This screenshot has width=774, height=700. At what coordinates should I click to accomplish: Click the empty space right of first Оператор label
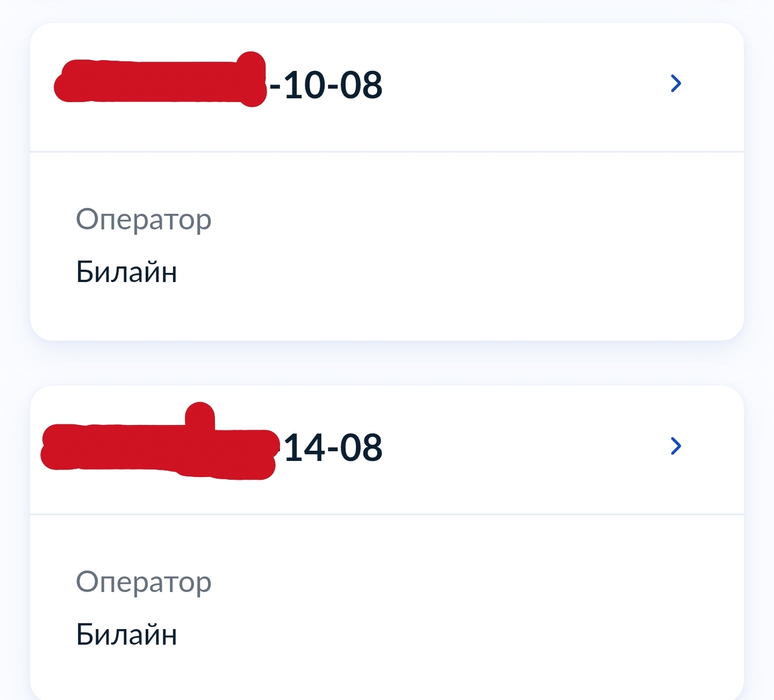pos(430,220)
